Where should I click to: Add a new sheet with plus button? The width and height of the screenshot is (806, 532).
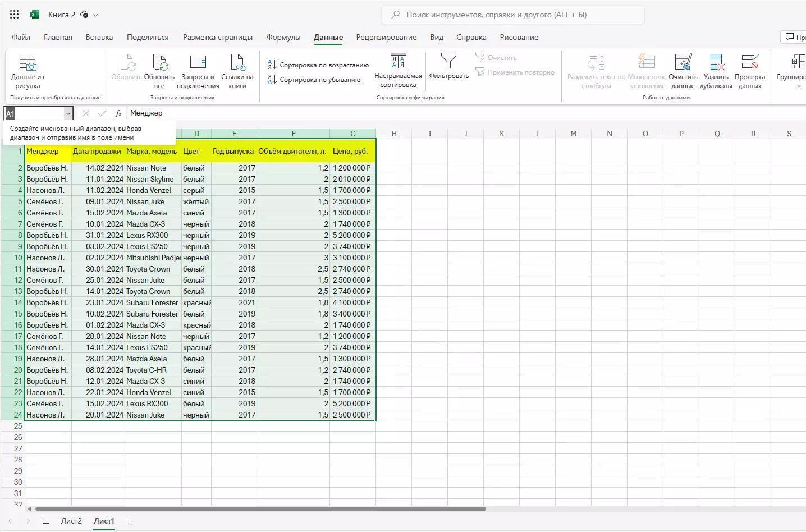pyautogui.click(x=129, y=521)
